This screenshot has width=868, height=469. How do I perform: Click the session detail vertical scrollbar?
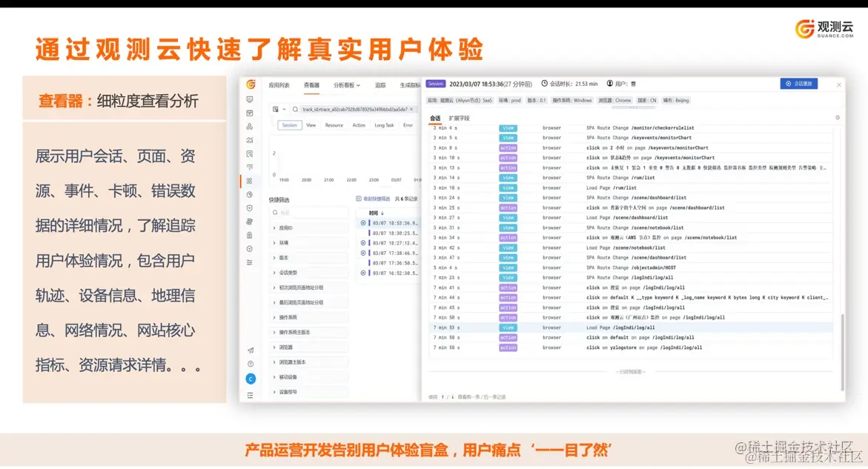pos(843,352)
